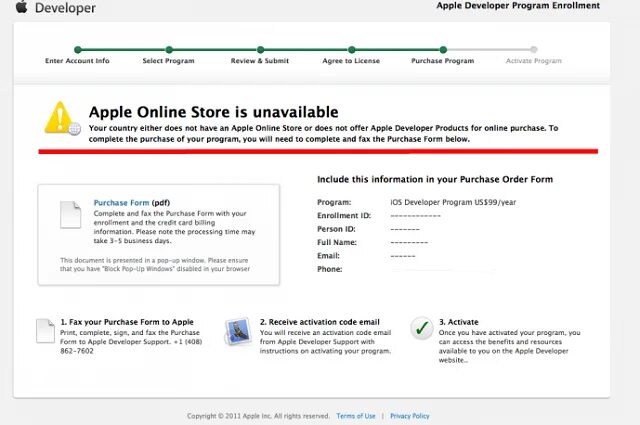
Task: Click the Email label
Action: 328,256
